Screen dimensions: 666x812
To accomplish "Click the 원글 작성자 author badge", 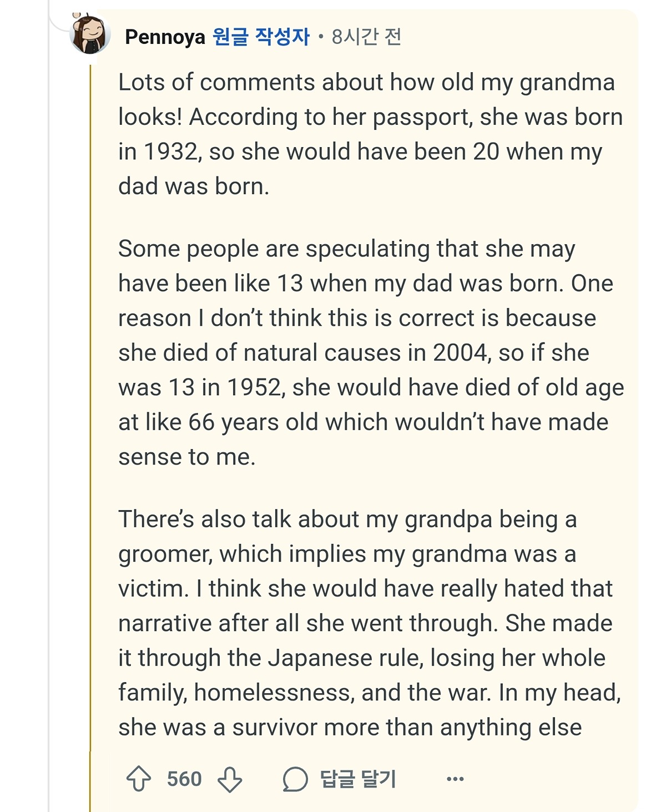I will point(261,37).
